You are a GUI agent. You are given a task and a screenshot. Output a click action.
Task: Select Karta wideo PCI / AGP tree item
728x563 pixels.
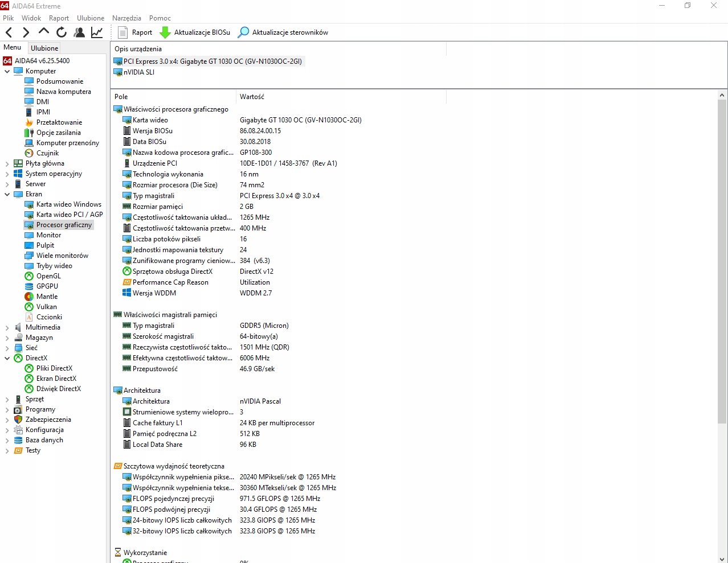pos(69,215)
